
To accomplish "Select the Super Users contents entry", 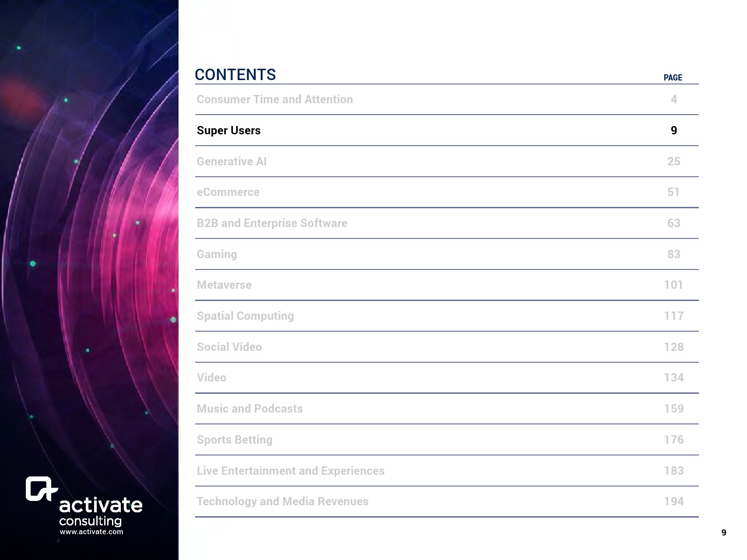I will pos(228,130).
